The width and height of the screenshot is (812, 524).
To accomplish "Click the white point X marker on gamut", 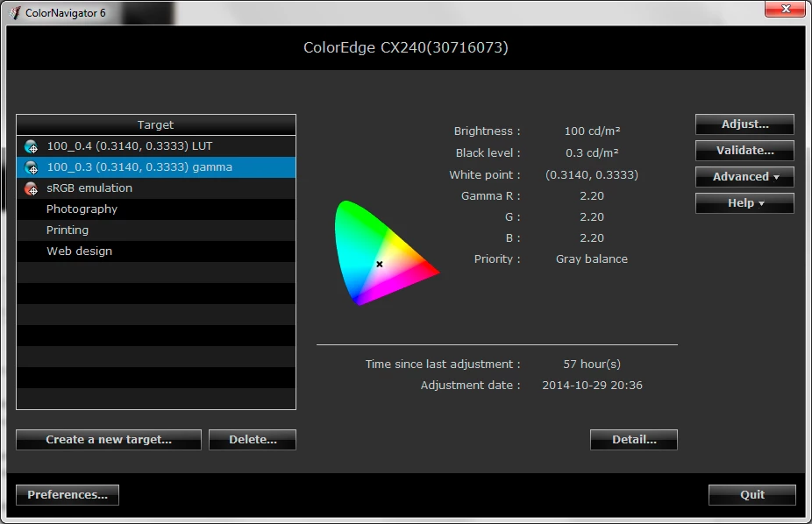I will pos(380,265).
